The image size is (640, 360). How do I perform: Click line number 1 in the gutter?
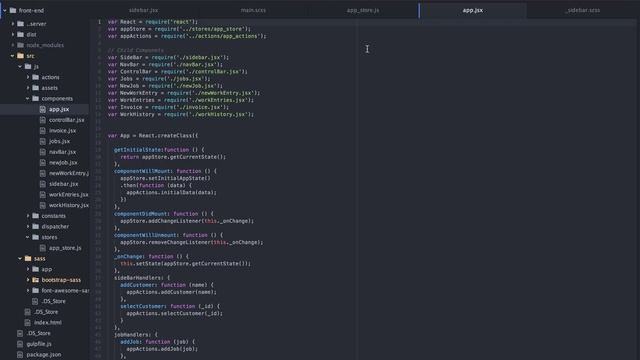coord(99,22)
